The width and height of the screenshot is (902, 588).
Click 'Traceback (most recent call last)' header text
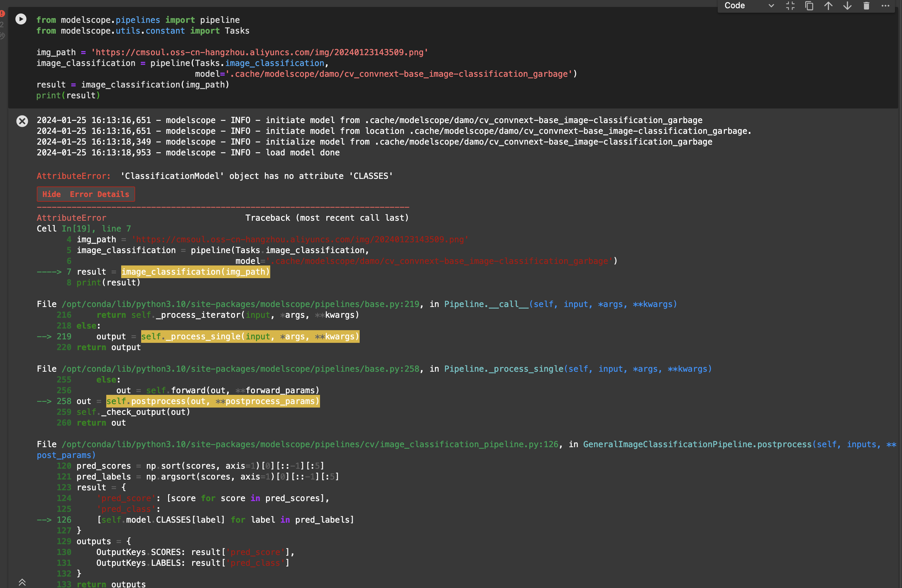(x=327, y=218)
